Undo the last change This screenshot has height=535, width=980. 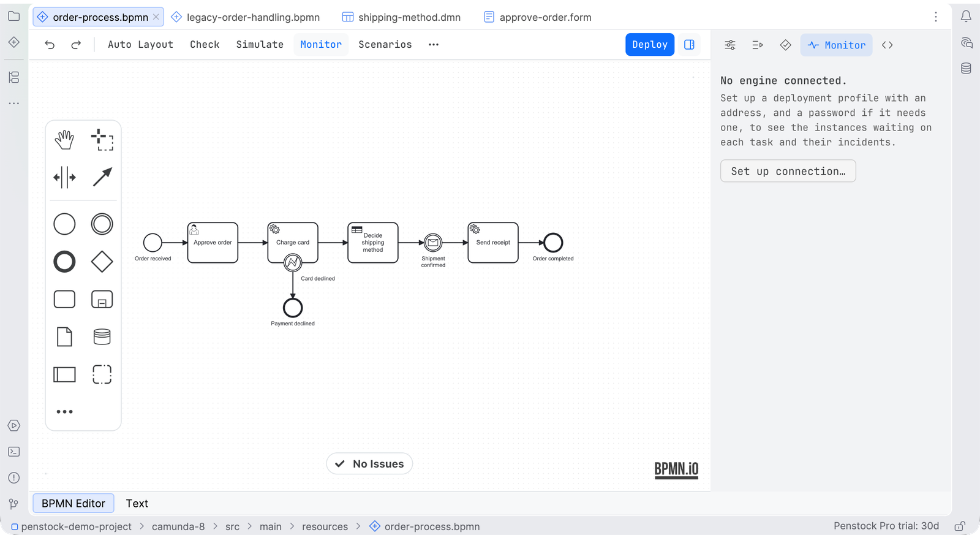[50, 45]
